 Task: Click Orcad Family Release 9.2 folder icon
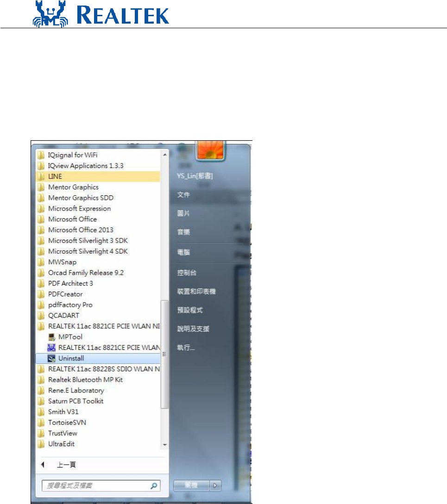41,273
